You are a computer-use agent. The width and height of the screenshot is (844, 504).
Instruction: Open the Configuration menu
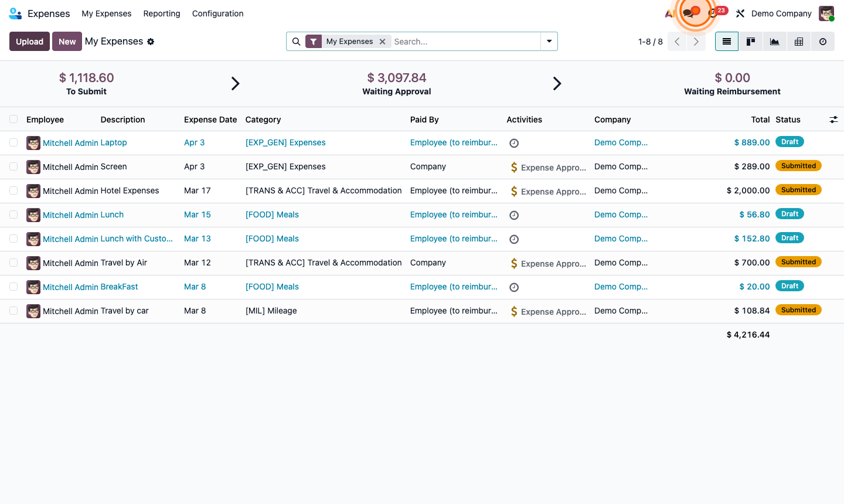(x=217, y=13)
